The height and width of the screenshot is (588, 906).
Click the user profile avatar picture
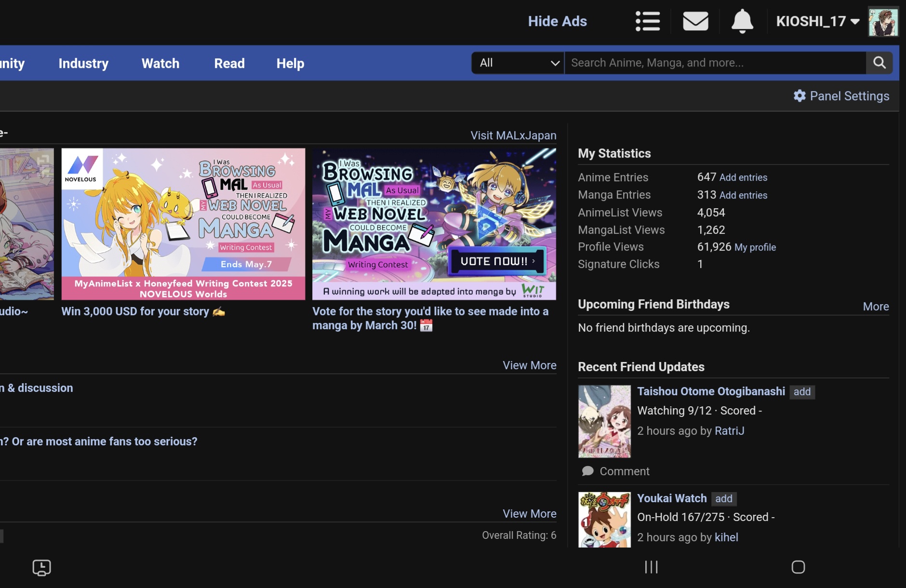click(x=883, y=22)
